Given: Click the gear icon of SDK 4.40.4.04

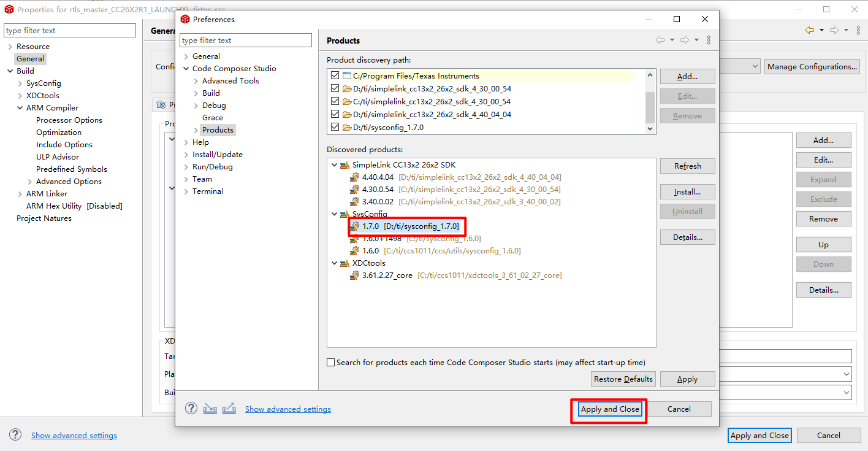Looking at the screenshot, I should pyautogui.click(x=354, y=177).
